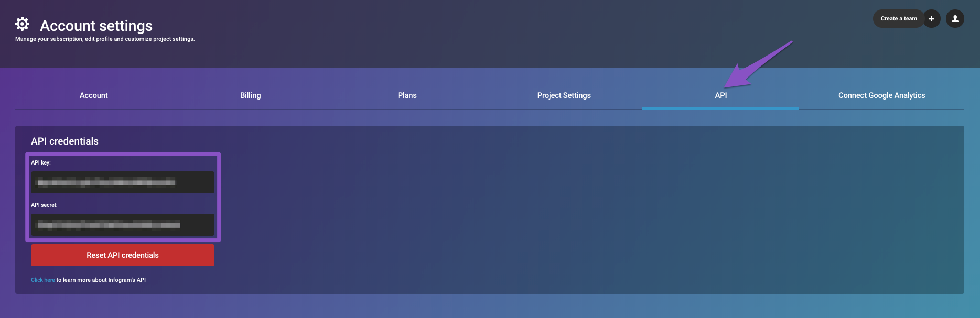Screen dimensions: 980x318
Task: Click inside the API secret field
Action: (122, 225)
